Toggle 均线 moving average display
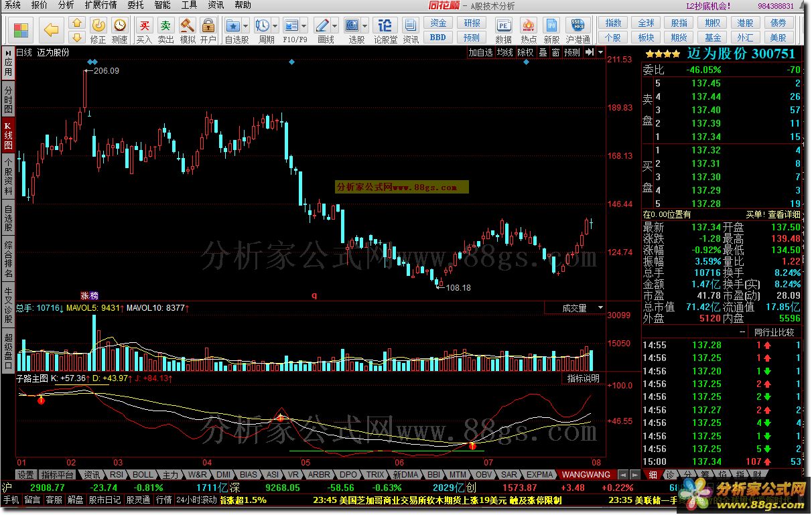The height and width of the screenshot is (515, 812). [x=505, y=52]
